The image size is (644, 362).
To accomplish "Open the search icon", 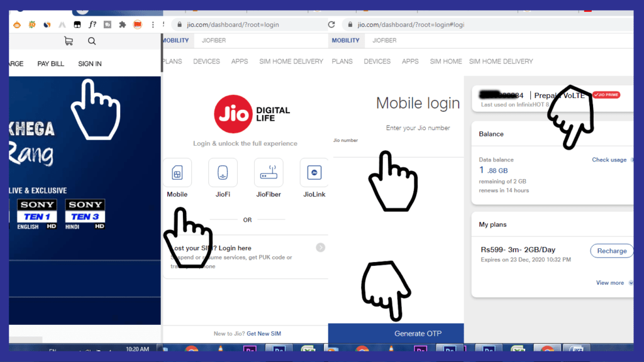I will [92, 40].
